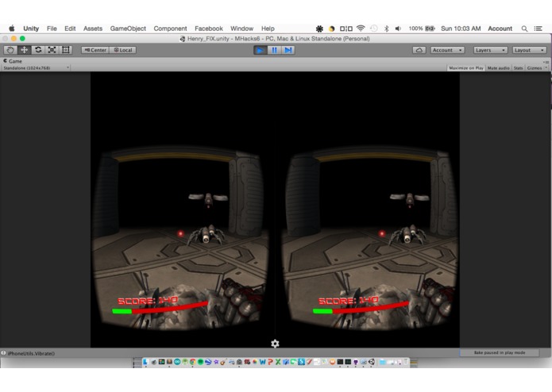This screenshot has height=392, width=552.
Task: Click the Cardboard VR settings gear
Action: click(275, 344)
